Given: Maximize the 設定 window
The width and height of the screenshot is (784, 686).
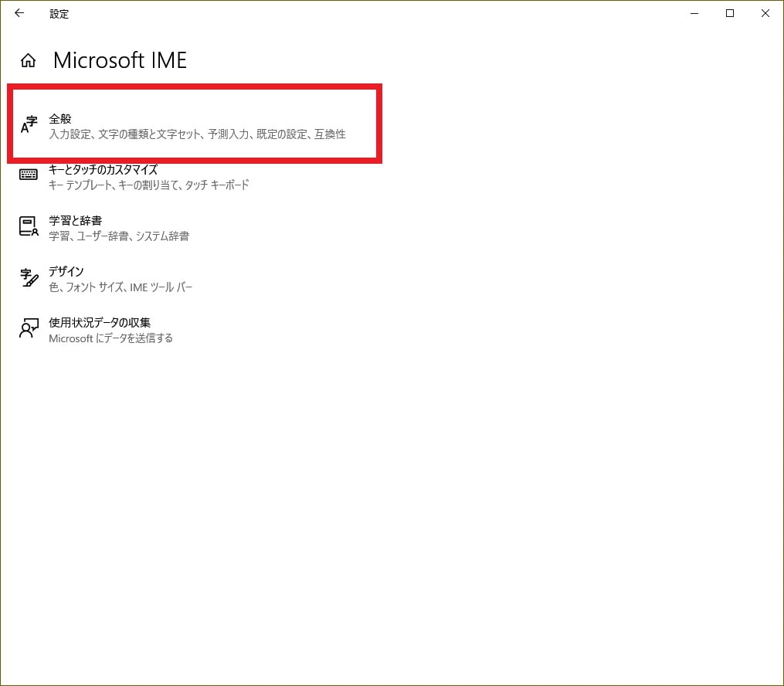Looking at the screenshot, I should click(x=730, y=13).
